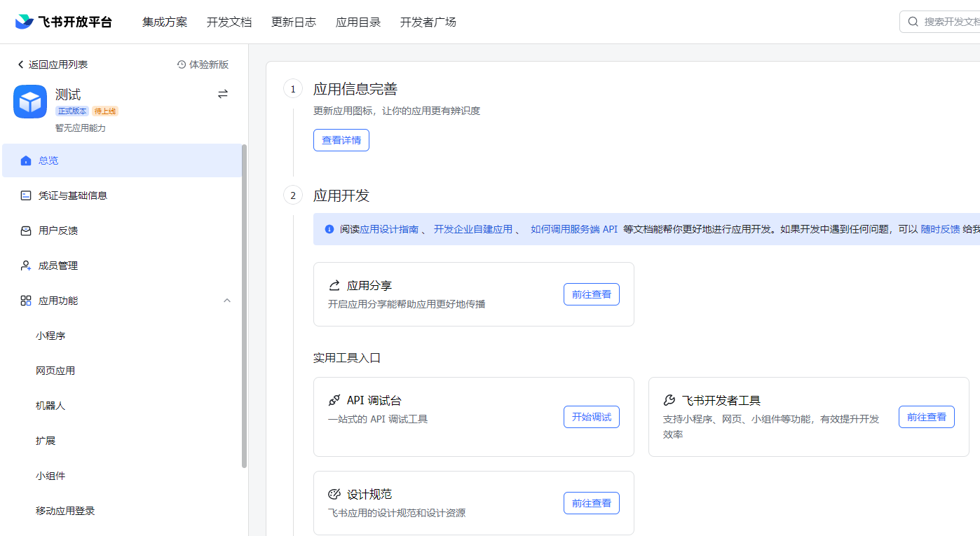Click the home icon beside 总览
980x536 pixels.
(x=26, y=160)
